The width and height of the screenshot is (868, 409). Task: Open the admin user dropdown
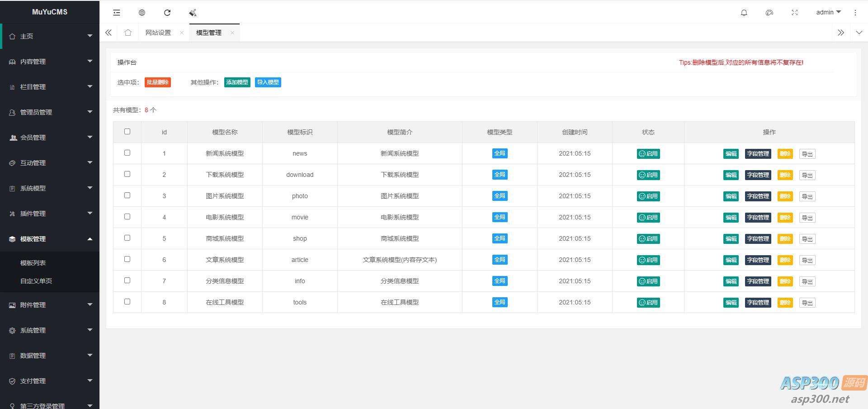click(828, 12)
